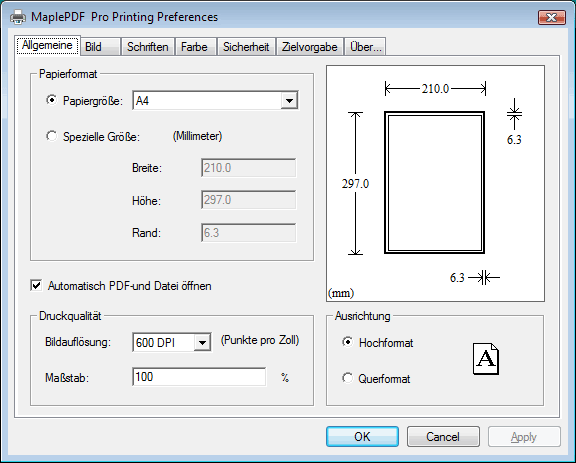Click the Apply button
The height and width of the screenshot is (463, 576).
point(524,437)
